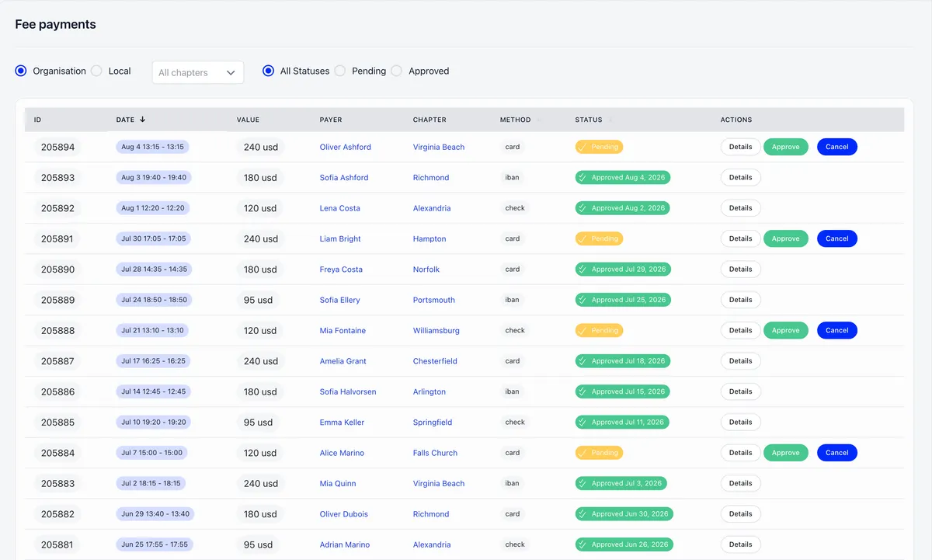Cancel payment 205891
This screenshot has height=560, width=932.
(837, 238)
